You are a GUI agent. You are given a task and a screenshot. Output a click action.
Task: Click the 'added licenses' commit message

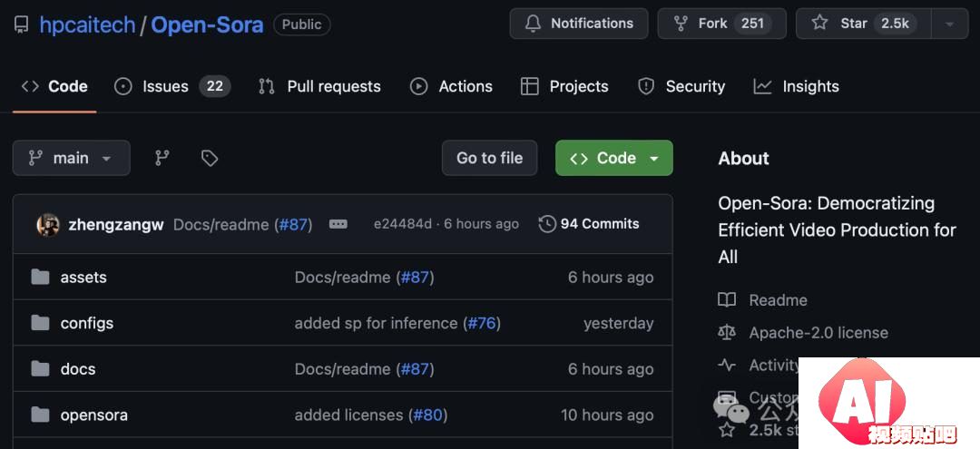[348, 415]
